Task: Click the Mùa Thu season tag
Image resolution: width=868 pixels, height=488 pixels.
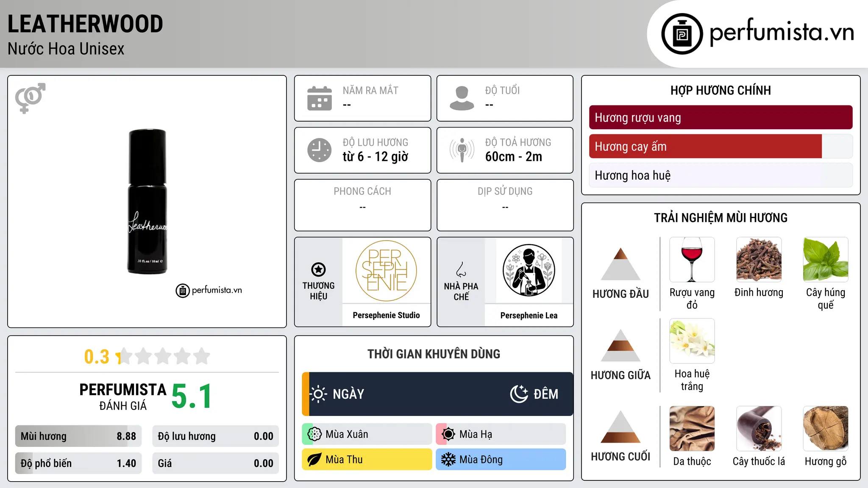Action: click(x=367, y=460)
